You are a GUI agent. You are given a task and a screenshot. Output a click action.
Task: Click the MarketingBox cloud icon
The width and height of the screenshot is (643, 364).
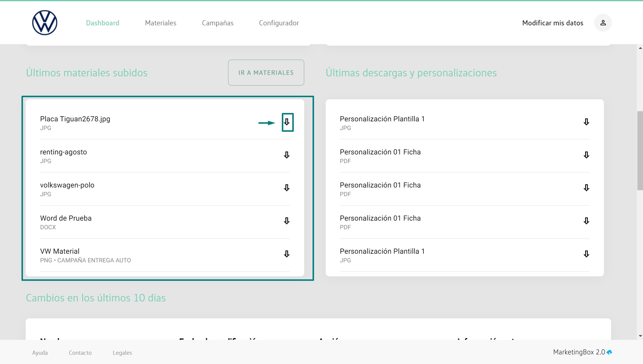pos(609,352)
